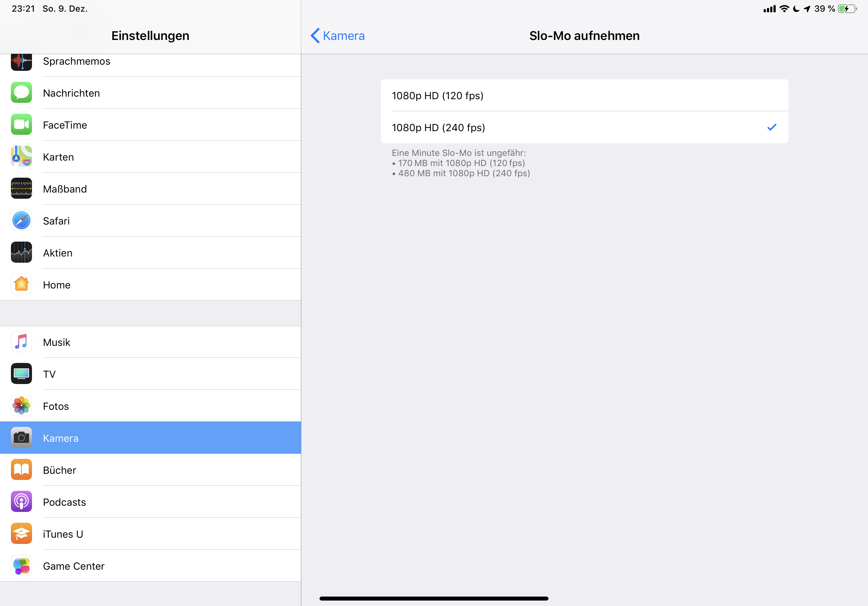Tap the Safari compass icon
Viewport: 868px width, 606px height.
21,221
